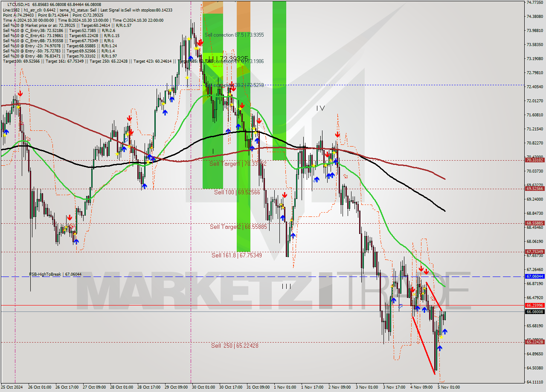Click the 69.24000 price scale value

click(534, 199)
